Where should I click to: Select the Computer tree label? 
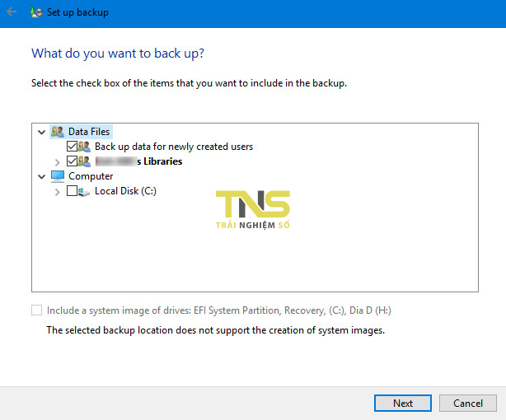pos(91,176)
